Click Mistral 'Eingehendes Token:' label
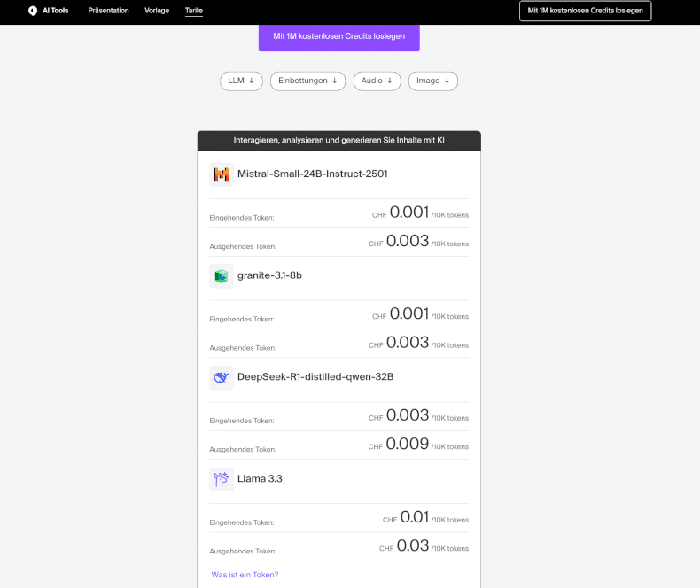Image resolution: width=700 pixels, height=588 pixels. click(242, 218)
